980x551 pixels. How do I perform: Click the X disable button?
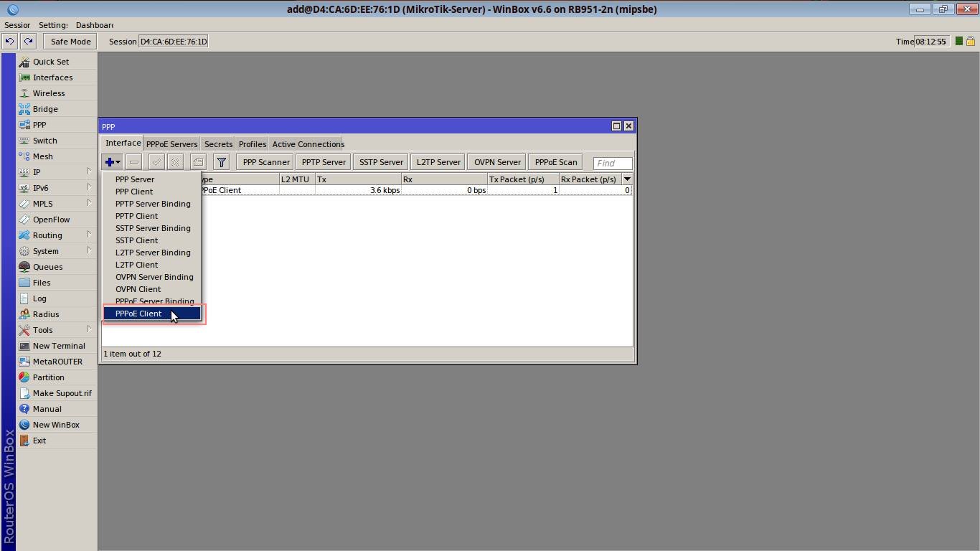click(175, 162)
